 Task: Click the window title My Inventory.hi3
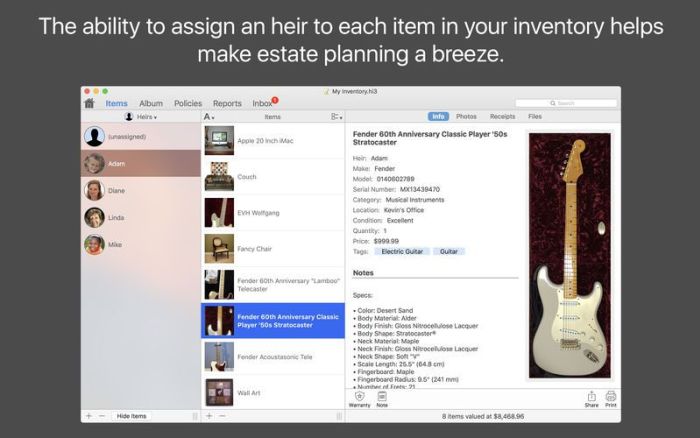click(x=354, y=91)
